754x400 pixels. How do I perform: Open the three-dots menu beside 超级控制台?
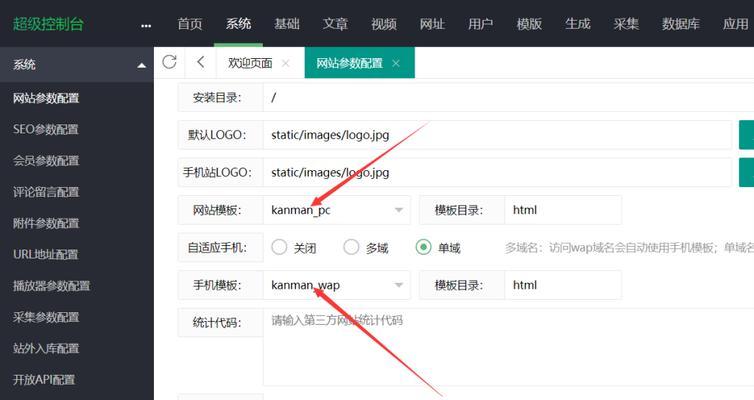146,25
